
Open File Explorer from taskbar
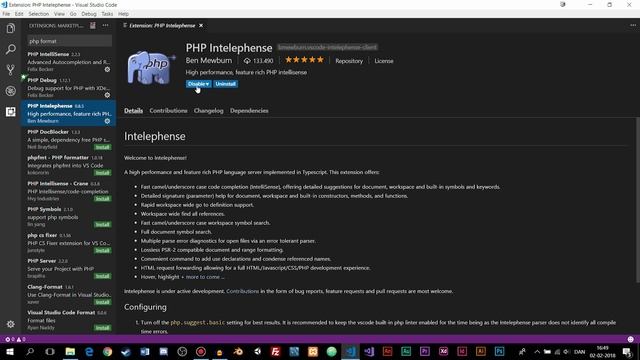70,351
